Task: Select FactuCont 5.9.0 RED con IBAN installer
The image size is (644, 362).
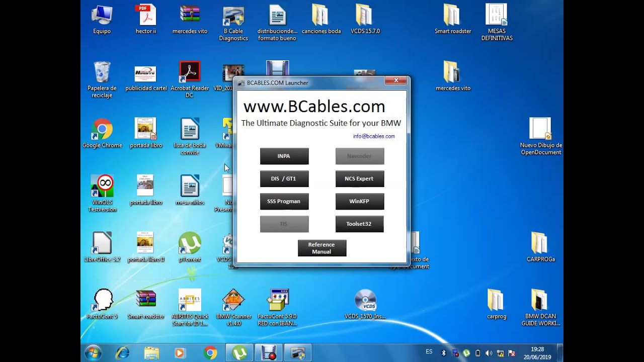Action: click(277, 308)
